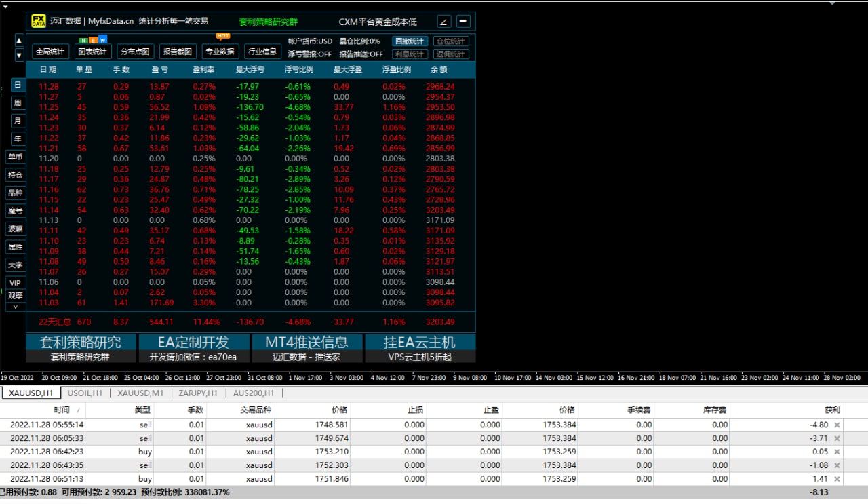The height and width of the screenshot is (504, 868).
Task: Switch to daily 日 statistics
Action: click(18, 85)
